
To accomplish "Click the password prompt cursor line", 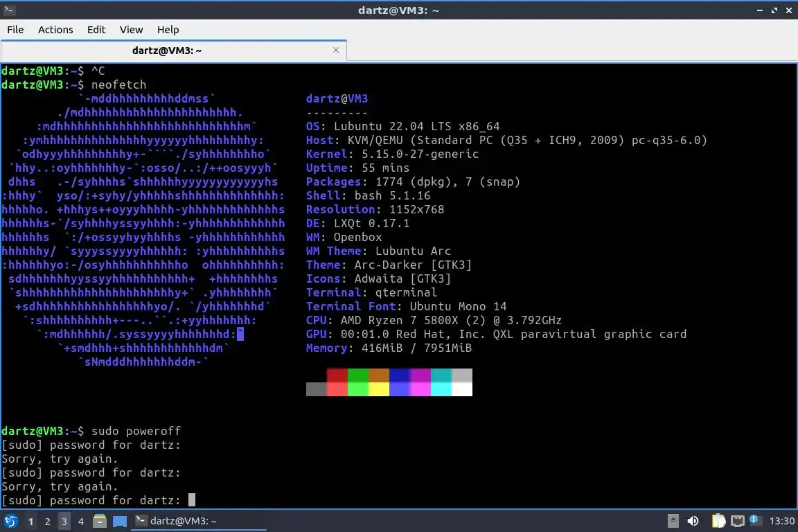I will [x=99, y=500].
